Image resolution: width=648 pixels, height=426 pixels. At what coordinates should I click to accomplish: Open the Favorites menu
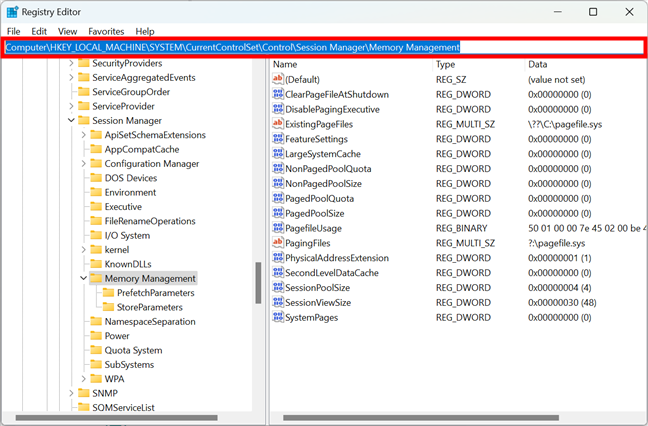click(x=106, y=31)
